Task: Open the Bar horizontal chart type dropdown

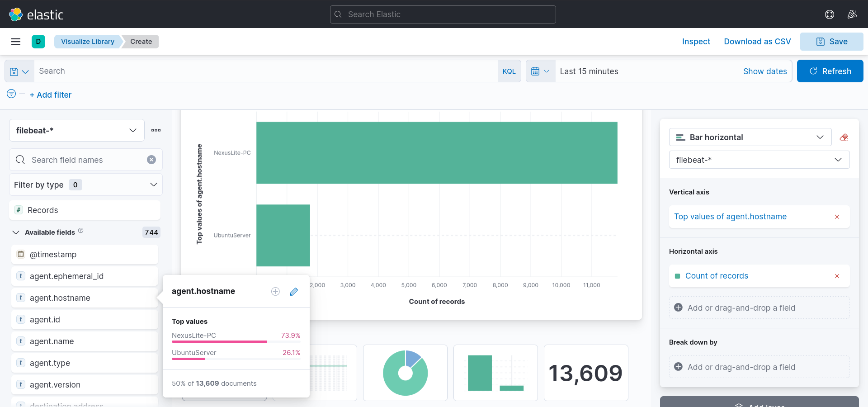Action: pyautogui.click(x=750, y=137)
